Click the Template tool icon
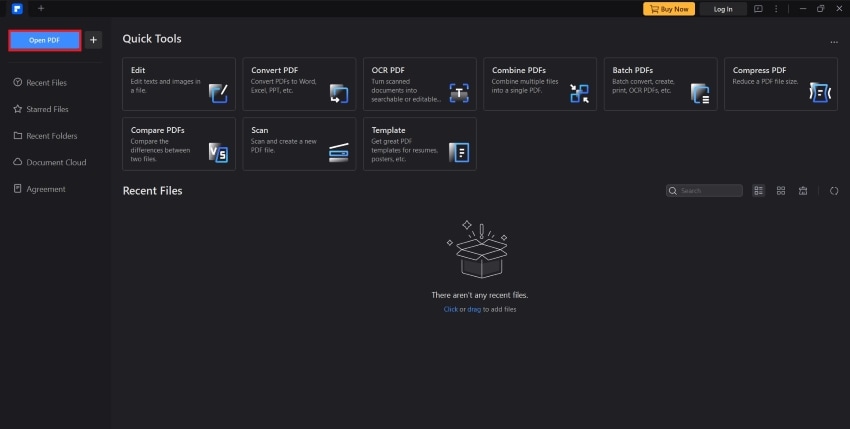 coord(459,153)
